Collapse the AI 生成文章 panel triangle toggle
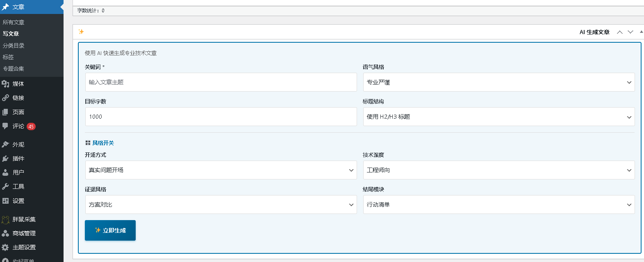 click(x=641, y=32)
